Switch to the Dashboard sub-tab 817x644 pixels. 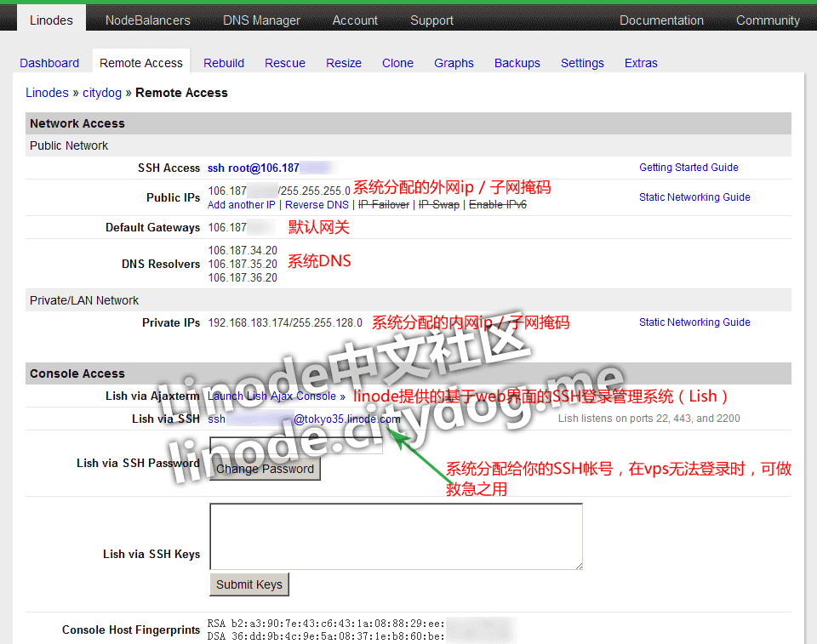click(x=49, y=63)
